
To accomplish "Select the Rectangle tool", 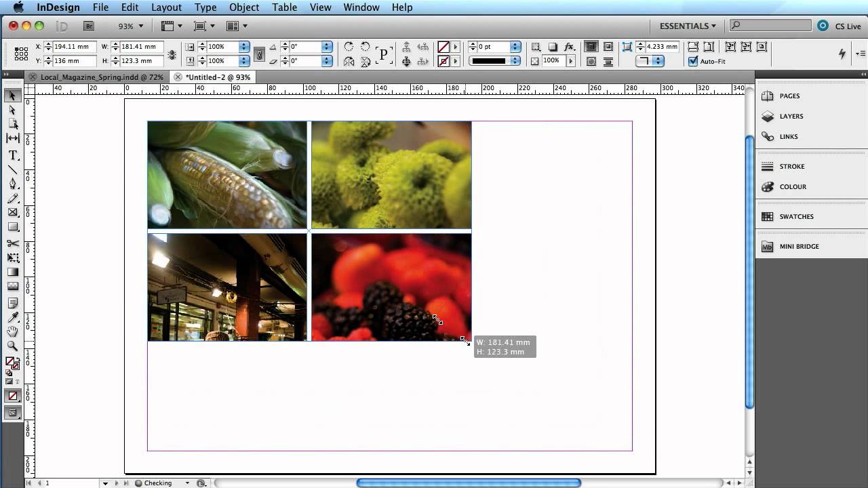I will pos(13,227).
